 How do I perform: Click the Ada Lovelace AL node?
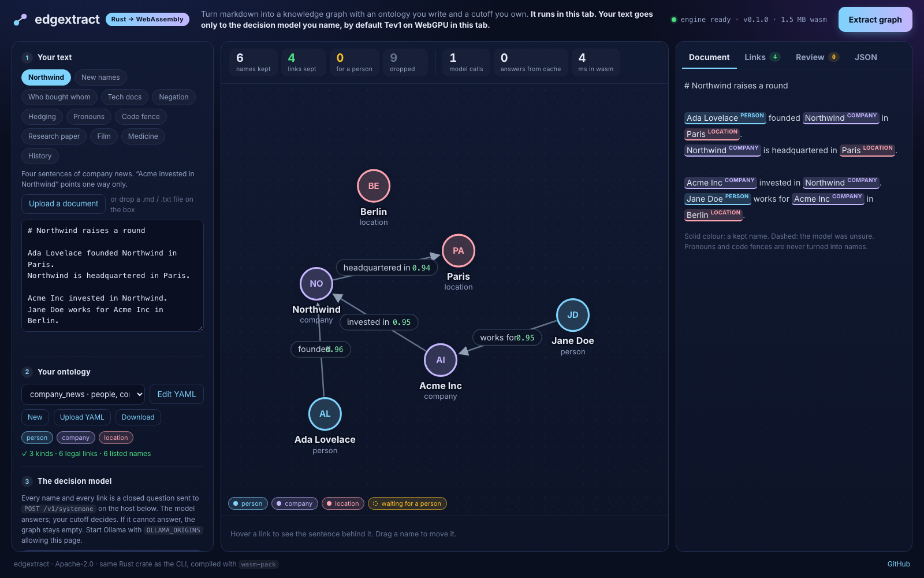(x=325, y=414)
